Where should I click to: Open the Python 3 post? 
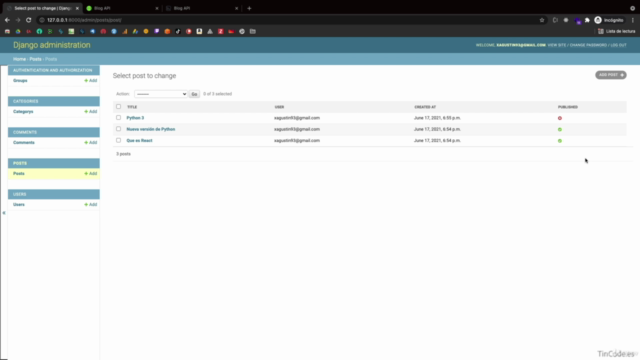click(135, 118)
